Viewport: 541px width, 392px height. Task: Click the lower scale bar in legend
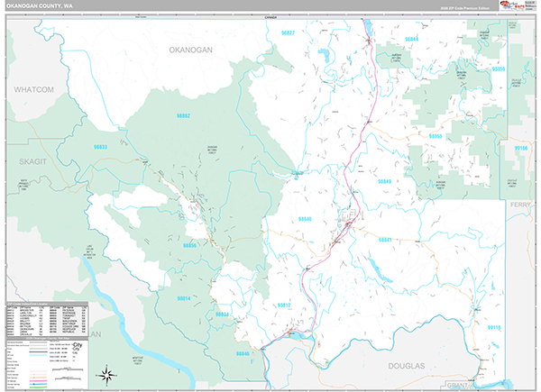(68, 378)
